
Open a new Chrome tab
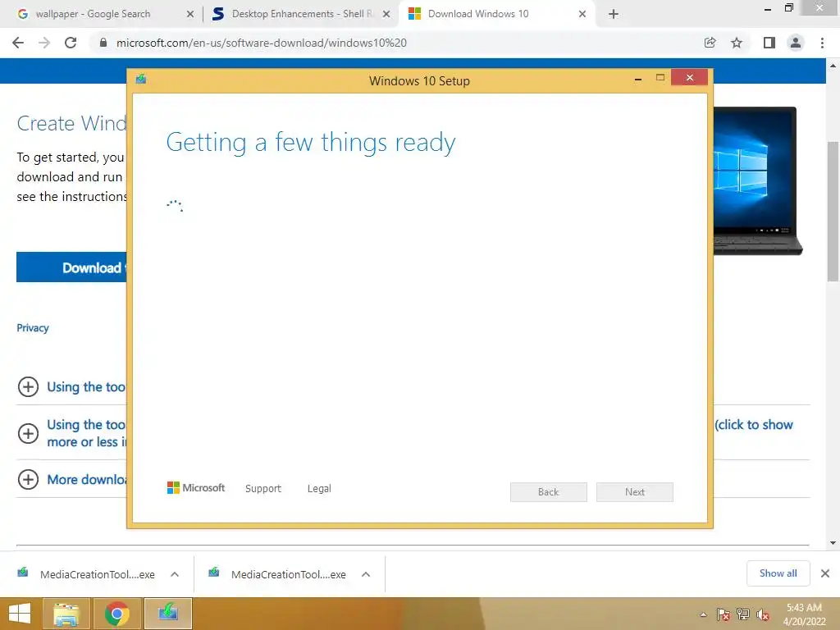click(614, 14)
